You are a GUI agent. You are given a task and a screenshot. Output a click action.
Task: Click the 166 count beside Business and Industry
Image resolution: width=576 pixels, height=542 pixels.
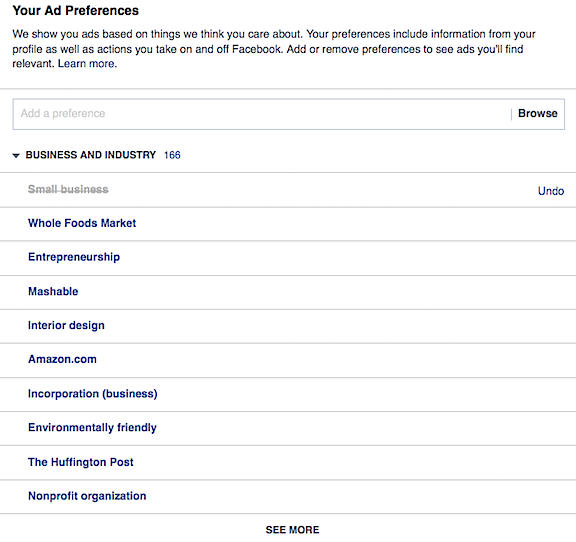click(172, 155)
